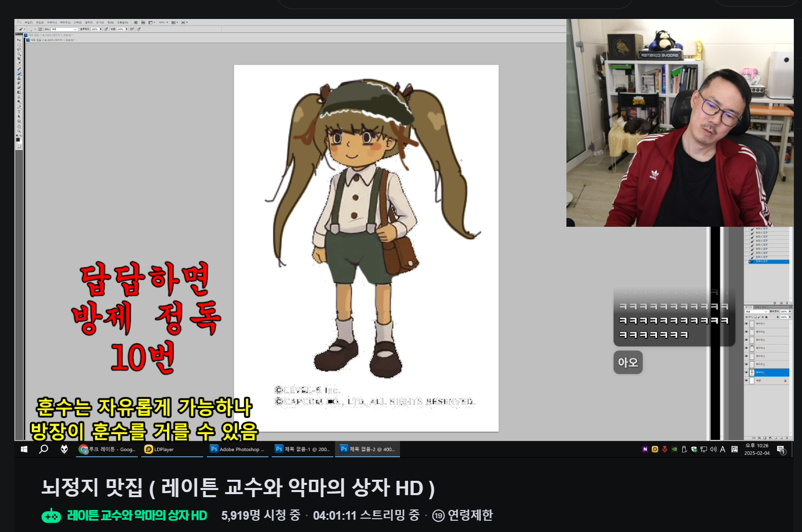Screen dimensions: 802x532
Task: Switch to 제목 없음-1 taskbar window
Action: click(x=303, y=449)
